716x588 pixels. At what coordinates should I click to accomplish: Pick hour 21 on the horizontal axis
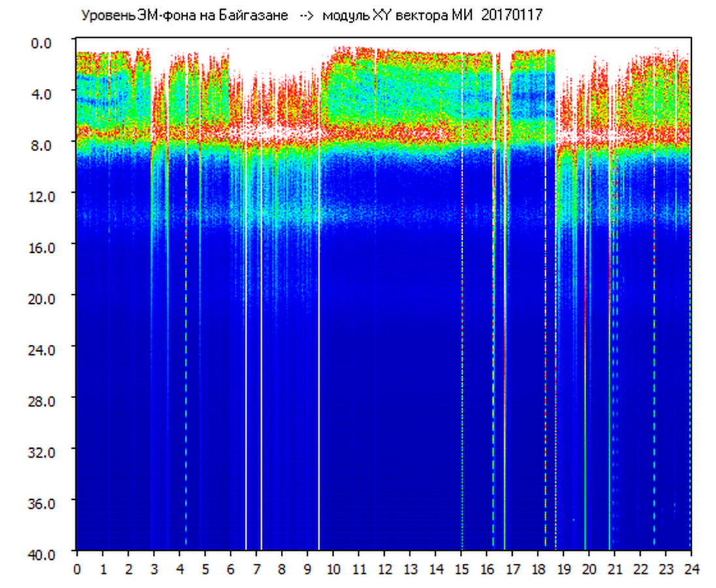coord(614,568)
